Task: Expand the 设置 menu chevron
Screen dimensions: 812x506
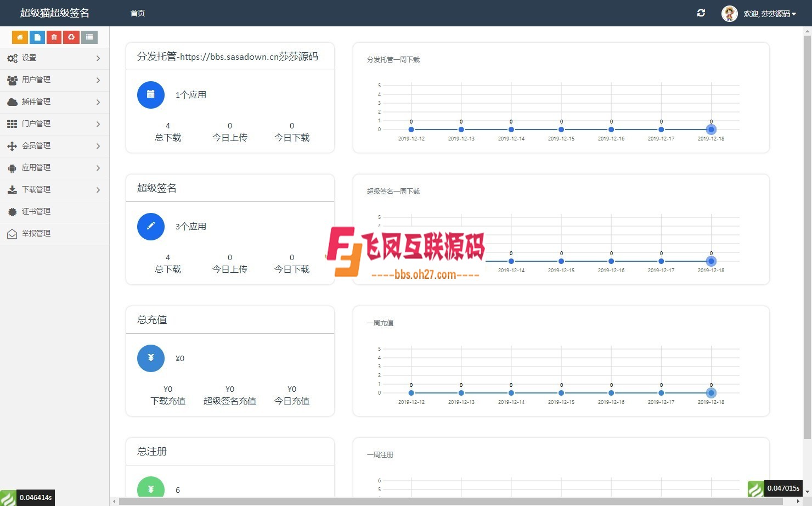Action: click(x=98, y=58)
